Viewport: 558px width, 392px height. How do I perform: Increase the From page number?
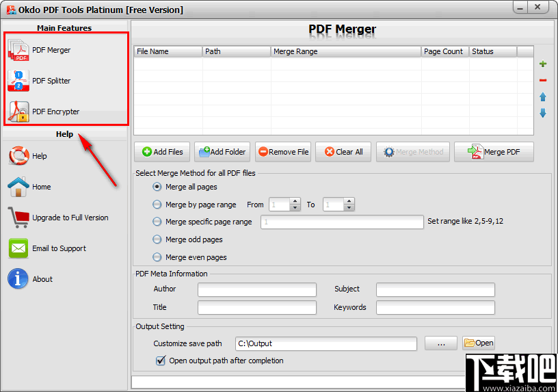coord(295,201)
